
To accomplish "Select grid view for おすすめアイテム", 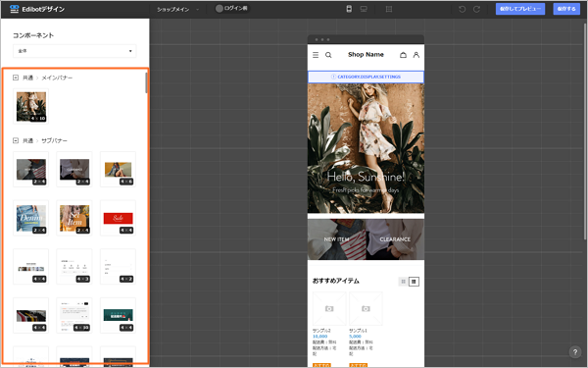I will (x=404, y=282).
